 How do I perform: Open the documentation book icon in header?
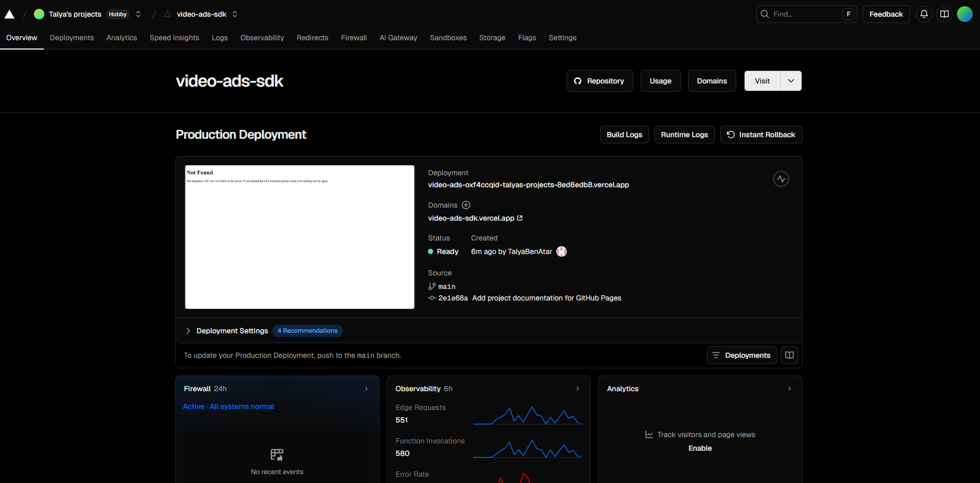pos(944,14)
